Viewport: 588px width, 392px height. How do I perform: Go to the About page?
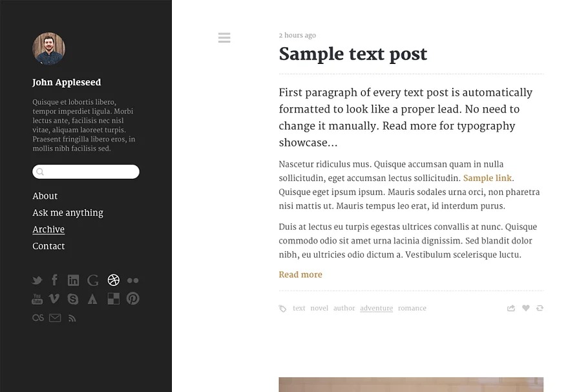pyautogui.click(x=45, y=196)
